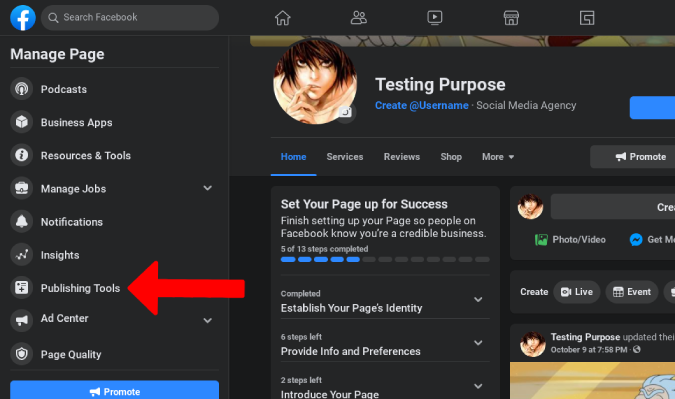Open the Pages icon in top bar
Image resolution: width=675 pixels, height=399 pixels.
[587, 18]
